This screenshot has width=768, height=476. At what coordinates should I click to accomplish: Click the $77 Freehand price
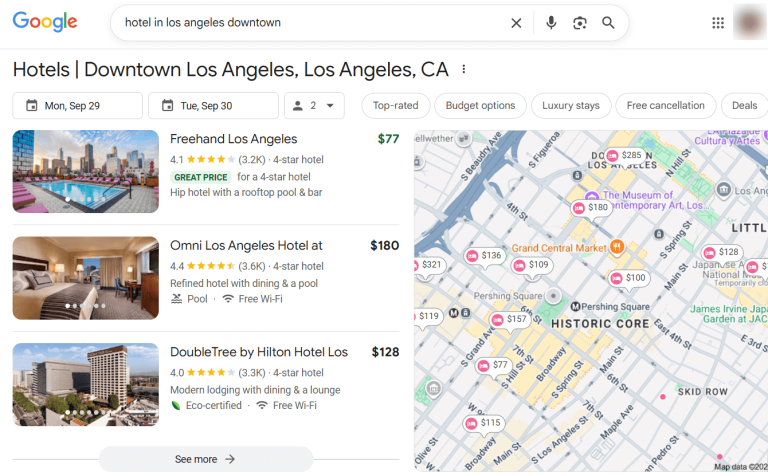coord(388,139)
